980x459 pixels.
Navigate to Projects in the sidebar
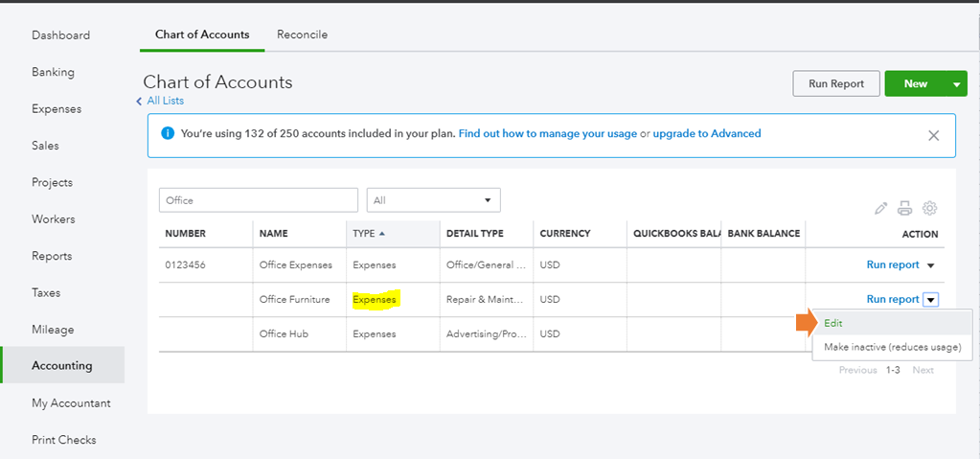[52, 183]
